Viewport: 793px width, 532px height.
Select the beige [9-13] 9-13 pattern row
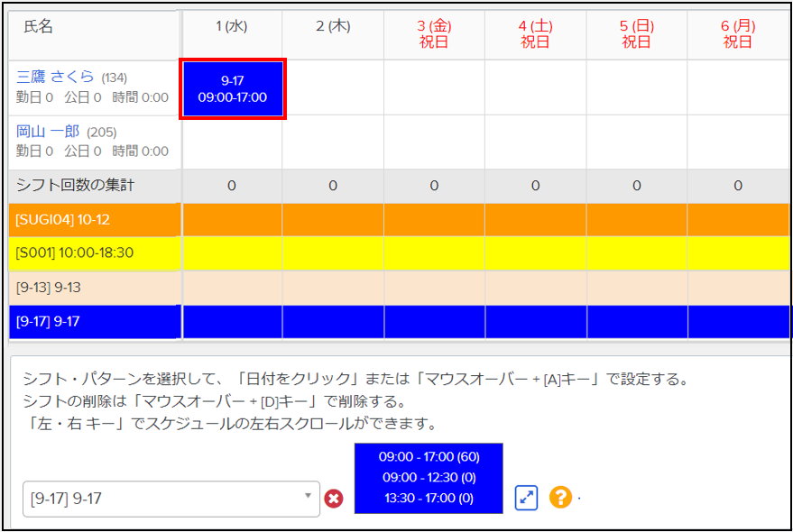point(95,288)
